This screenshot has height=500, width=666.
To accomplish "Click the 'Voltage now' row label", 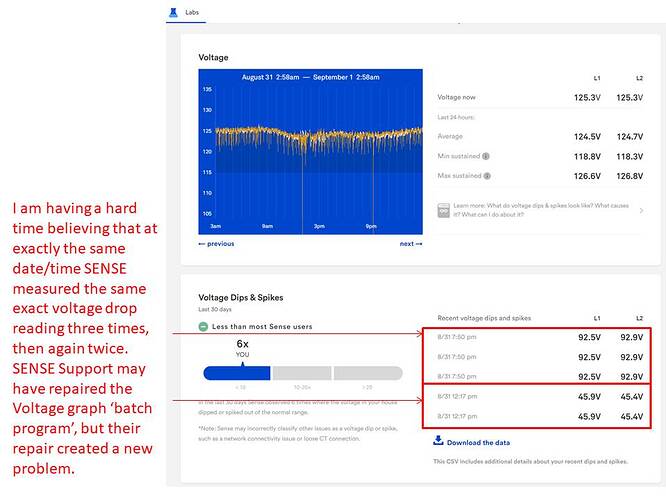I will [457, 97].
